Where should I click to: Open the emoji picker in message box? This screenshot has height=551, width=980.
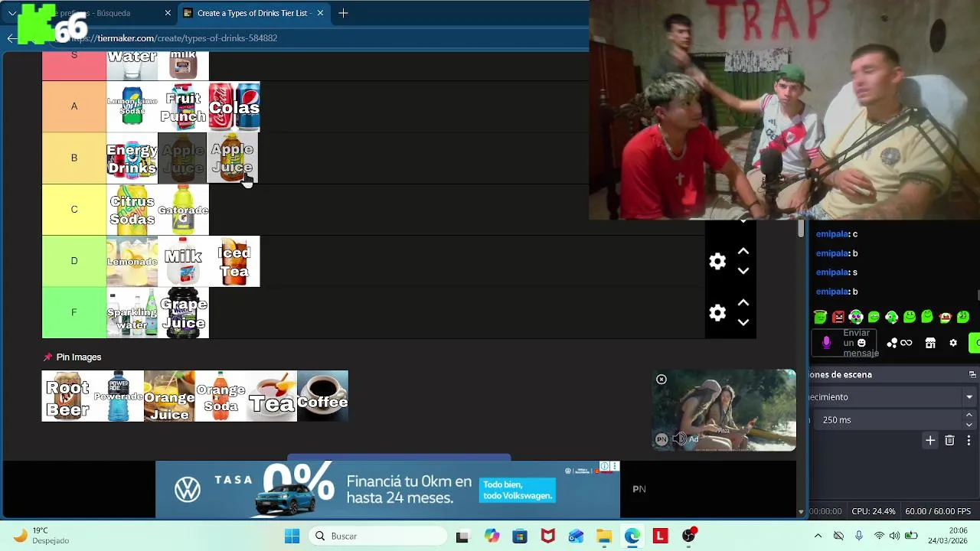tap(861, 343)
